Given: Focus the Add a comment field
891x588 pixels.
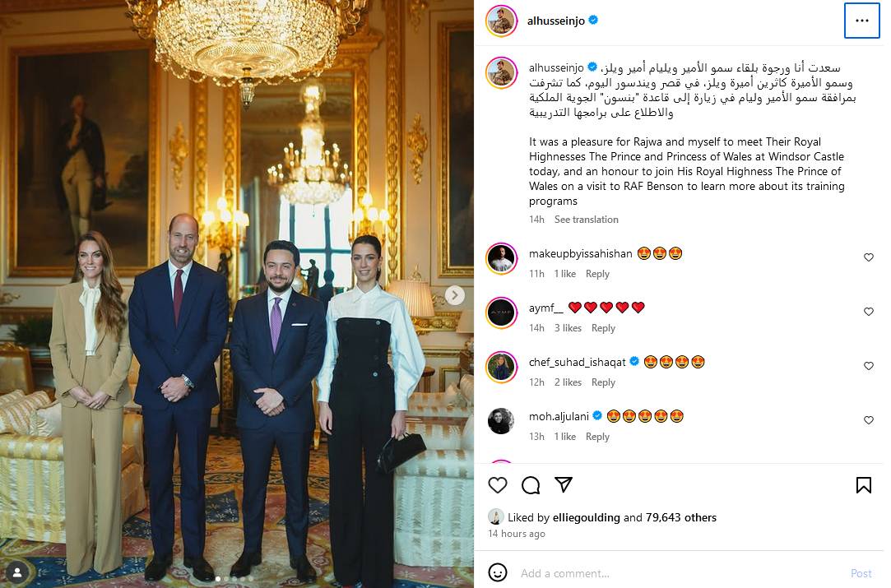Looking at the screenshot, I should click(682, 573).
